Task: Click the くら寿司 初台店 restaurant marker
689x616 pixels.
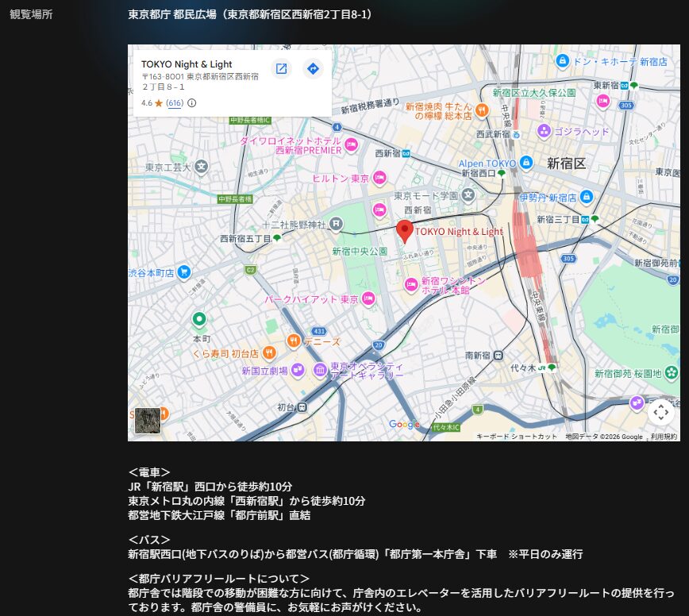Action: click(x=269, y=352)
